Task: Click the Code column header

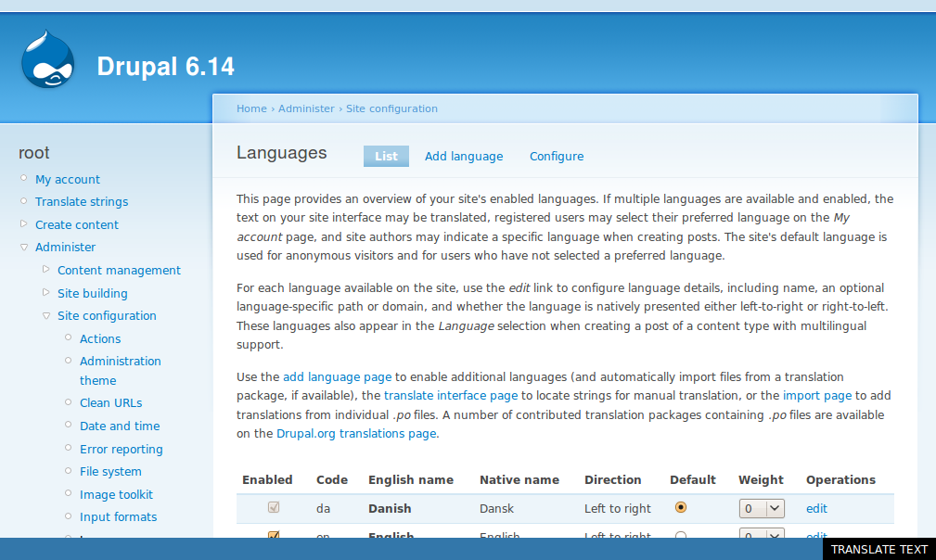Action: click(x=332, y=480)
